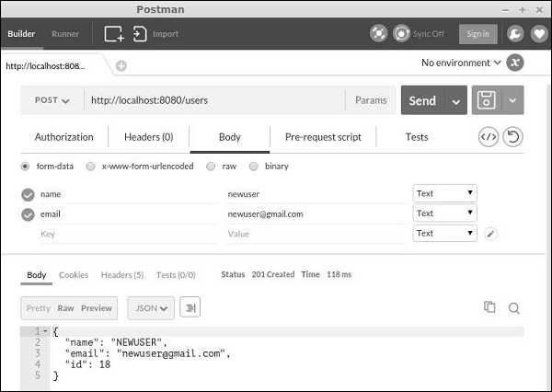Viewport: 552px width, 392px height.
Task: Select the raw body type option
Action: pos(212,167)
